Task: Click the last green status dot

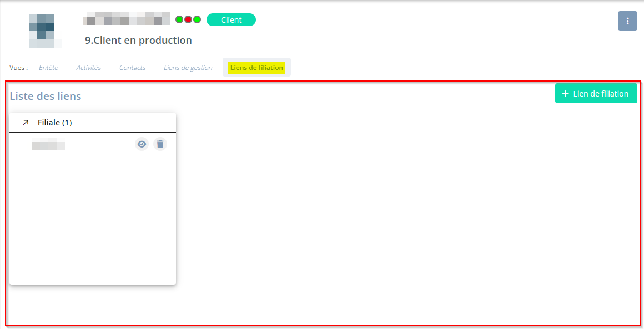Action: [x=197, y=19]
